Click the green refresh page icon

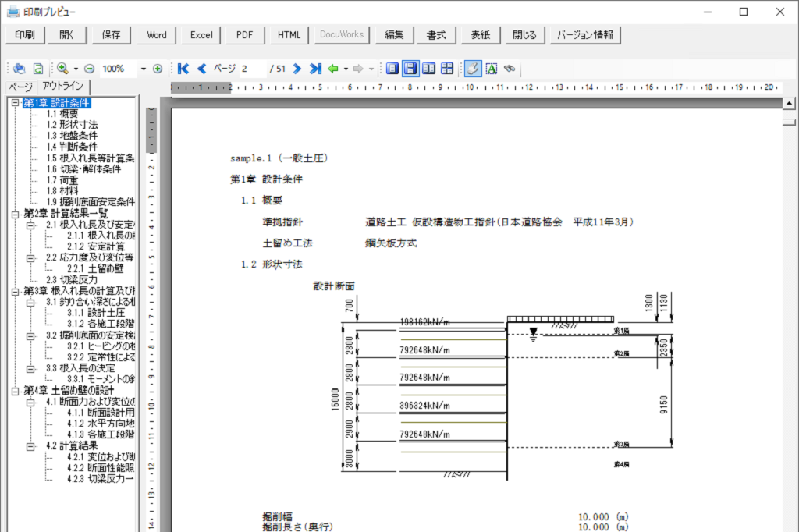(x=37, y=69)
